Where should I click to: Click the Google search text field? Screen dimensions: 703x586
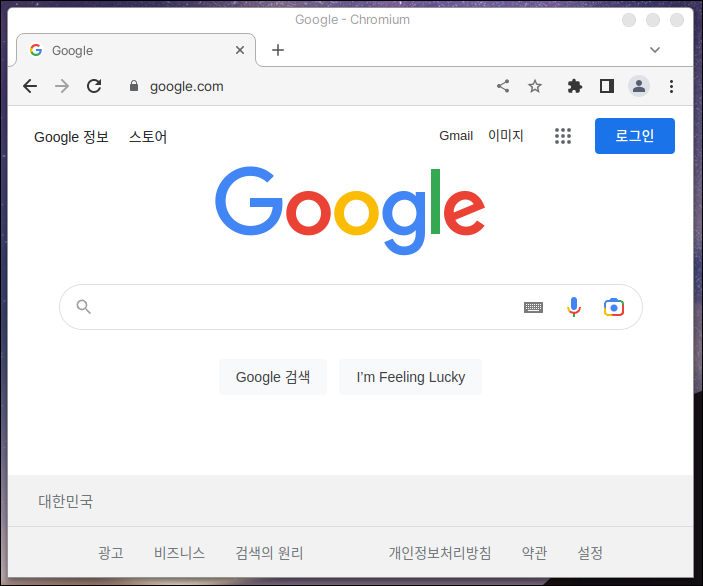(x=300, y=307)
